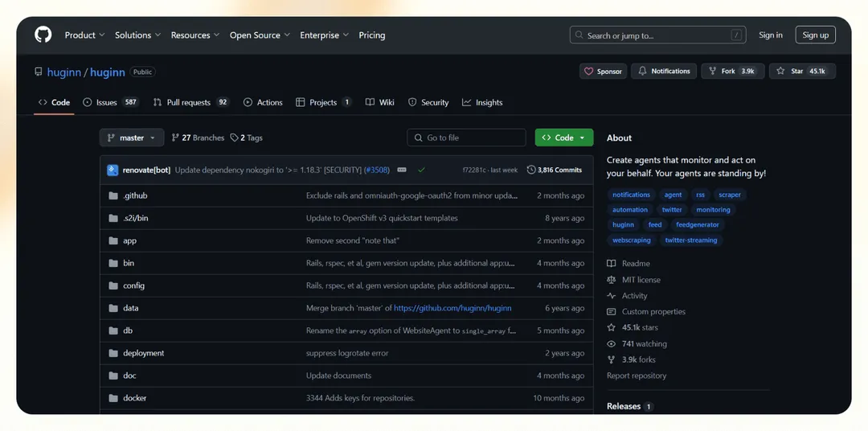Open the Pull requests tab
Image resolution: width=868 pixels, height=431 pixels.
click(191, 102)
